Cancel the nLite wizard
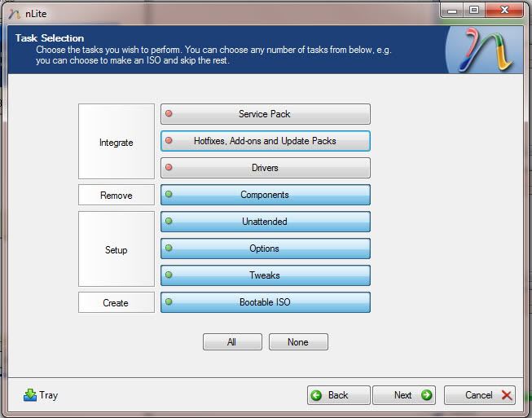532x418 pixels. click(x=480, y=395)
